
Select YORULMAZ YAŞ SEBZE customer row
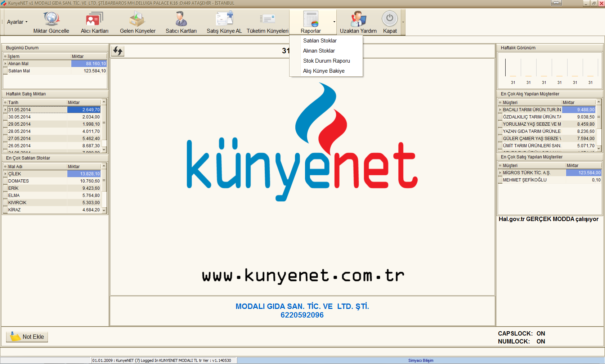pos(547,124)
